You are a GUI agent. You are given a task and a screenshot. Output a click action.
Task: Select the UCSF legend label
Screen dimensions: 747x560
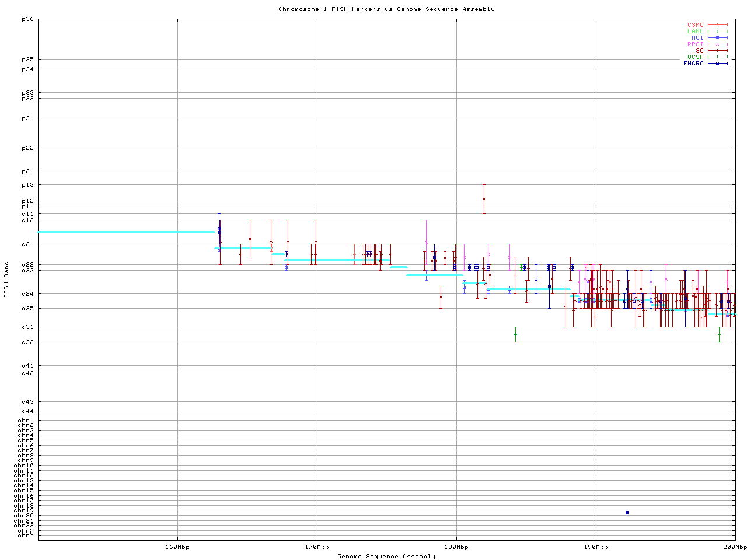tap(695, 57)
